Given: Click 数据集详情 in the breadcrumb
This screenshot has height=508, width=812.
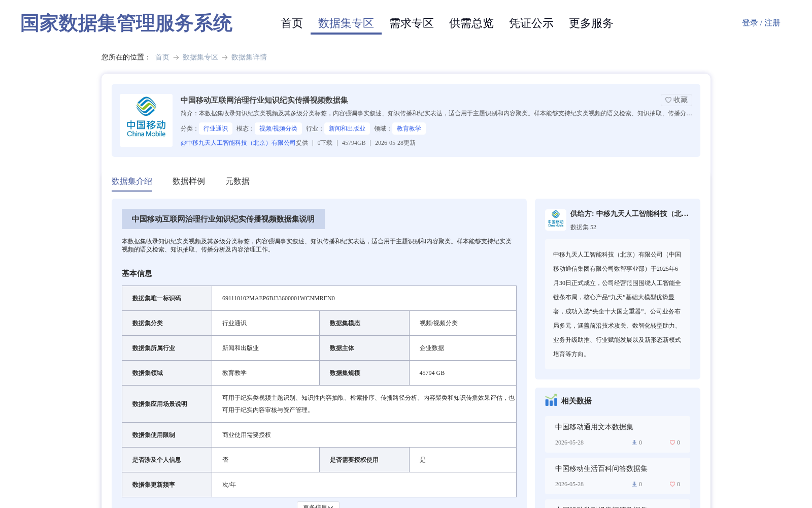Looking at the screenshot, I should [x=249, y=57].
